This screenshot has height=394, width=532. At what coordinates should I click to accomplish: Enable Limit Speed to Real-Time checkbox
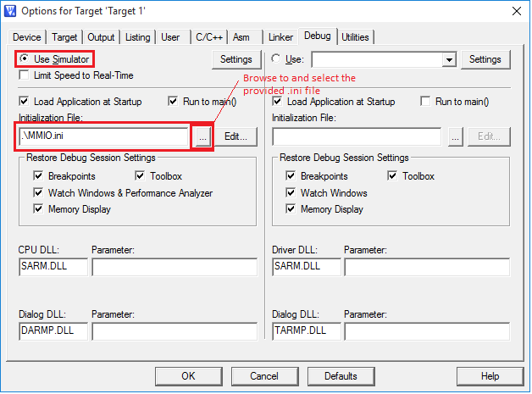coord(25,75)
